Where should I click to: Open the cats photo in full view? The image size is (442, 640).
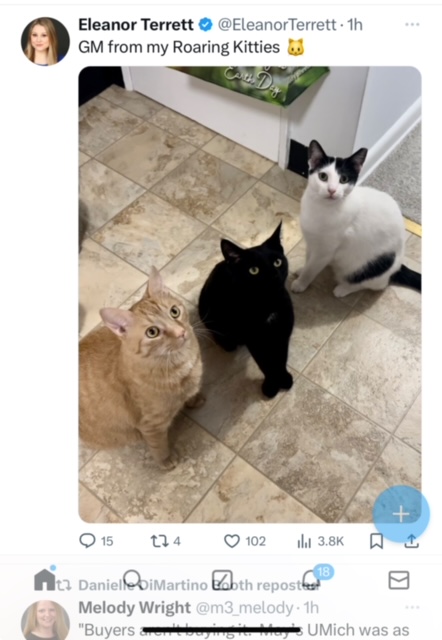coord(250,294)
